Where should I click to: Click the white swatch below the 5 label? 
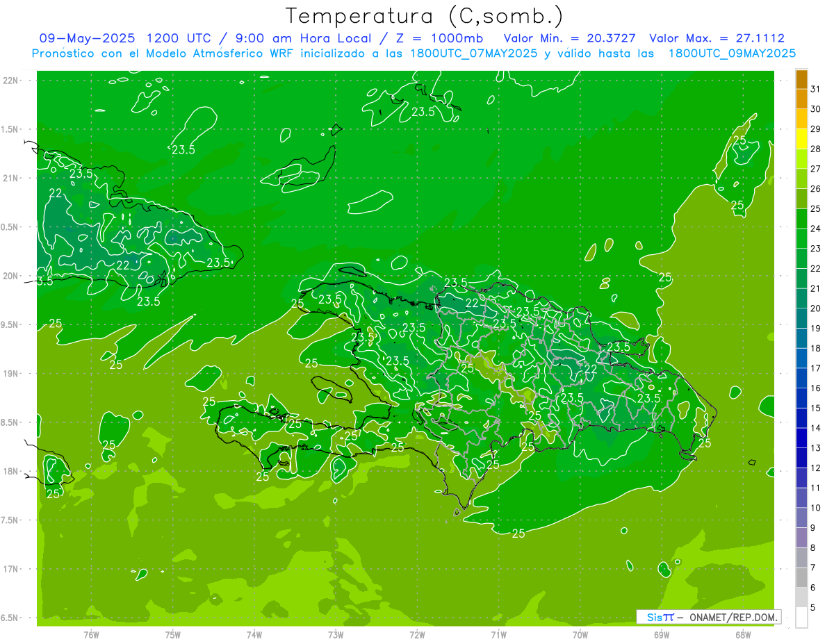pyautogui.click(x=801, y=618)
